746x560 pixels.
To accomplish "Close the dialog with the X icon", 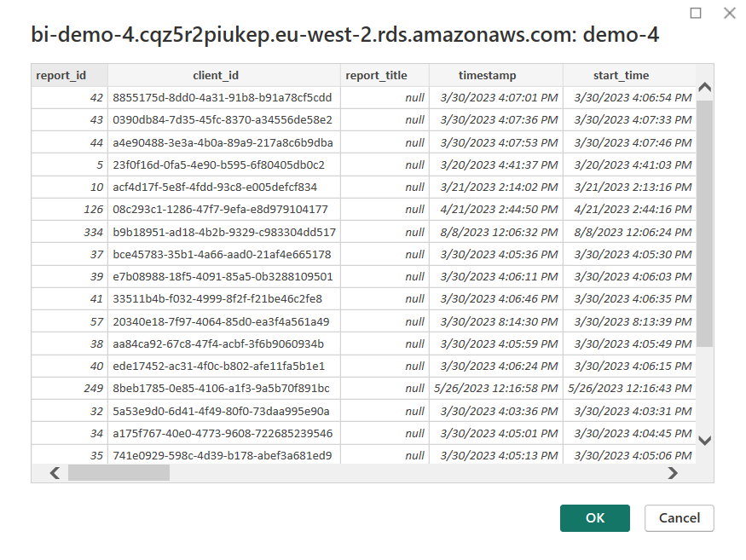I will [729, 14].
